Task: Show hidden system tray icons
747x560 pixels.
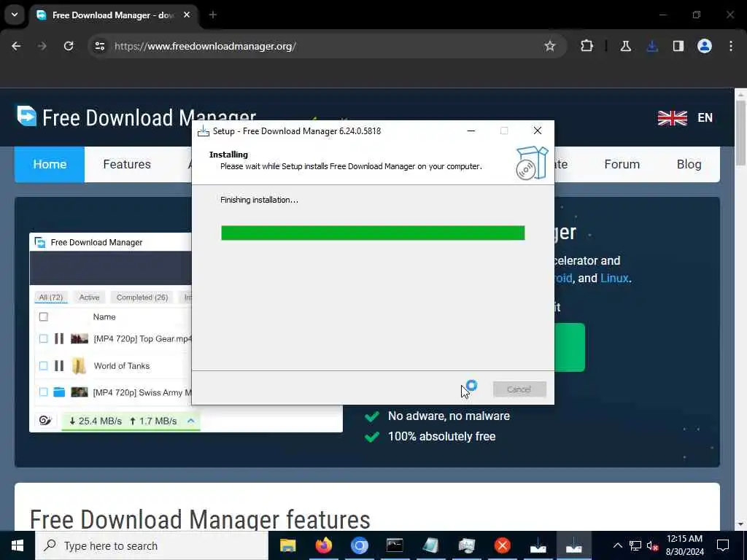Action: click(x=617, y=545)
